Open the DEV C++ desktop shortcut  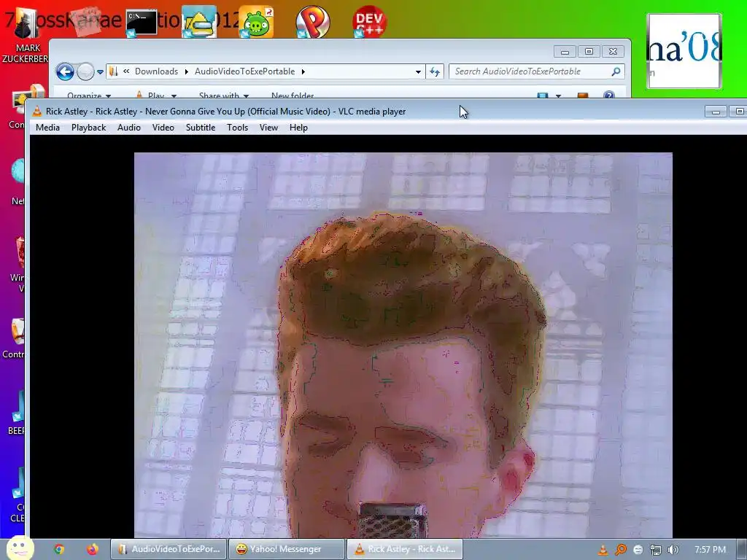[369, 21]
